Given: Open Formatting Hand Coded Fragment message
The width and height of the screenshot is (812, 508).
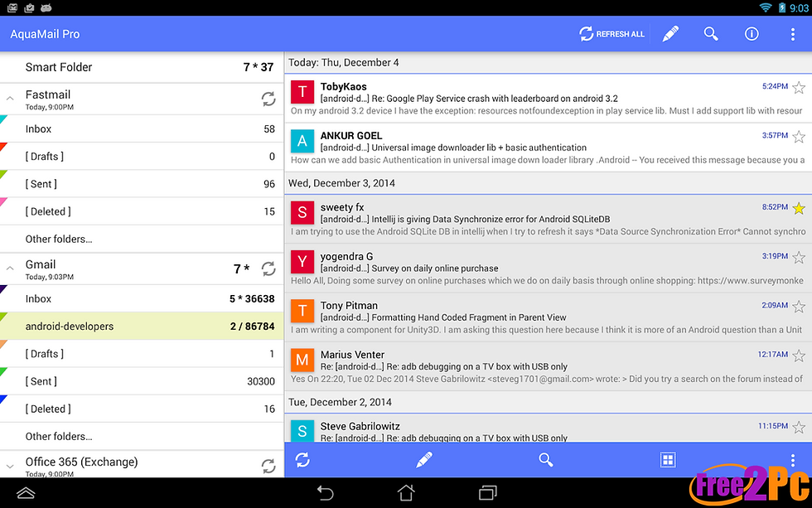Looking at the screenshot, I should [x=548, y=317].
